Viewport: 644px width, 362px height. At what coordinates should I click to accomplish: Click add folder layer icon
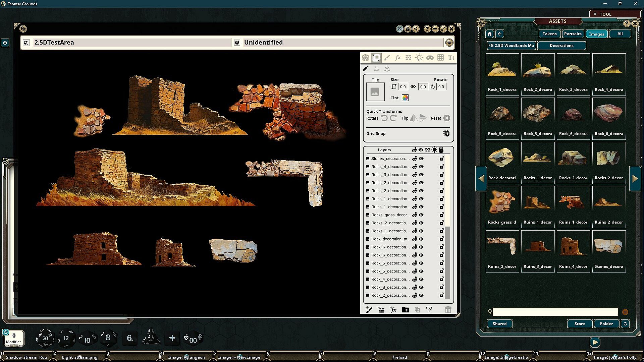tap(405, 310)
